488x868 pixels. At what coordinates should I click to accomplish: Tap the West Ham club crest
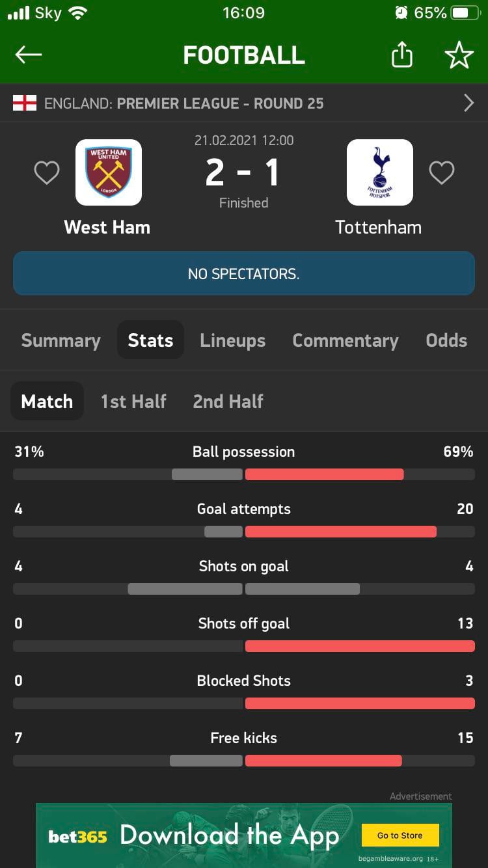pos(109,172)
